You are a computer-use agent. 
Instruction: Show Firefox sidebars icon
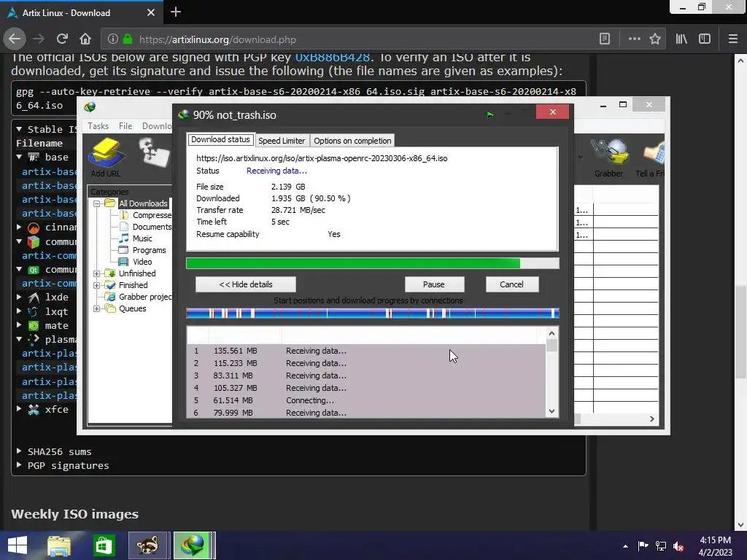tap(705, 39)
